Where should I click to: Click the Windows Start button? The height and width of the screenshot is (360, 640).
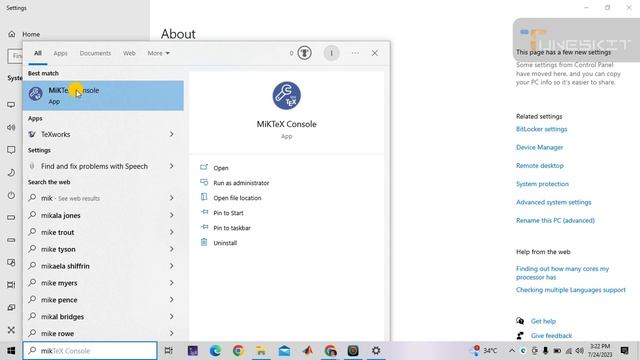tap(11, 351)
